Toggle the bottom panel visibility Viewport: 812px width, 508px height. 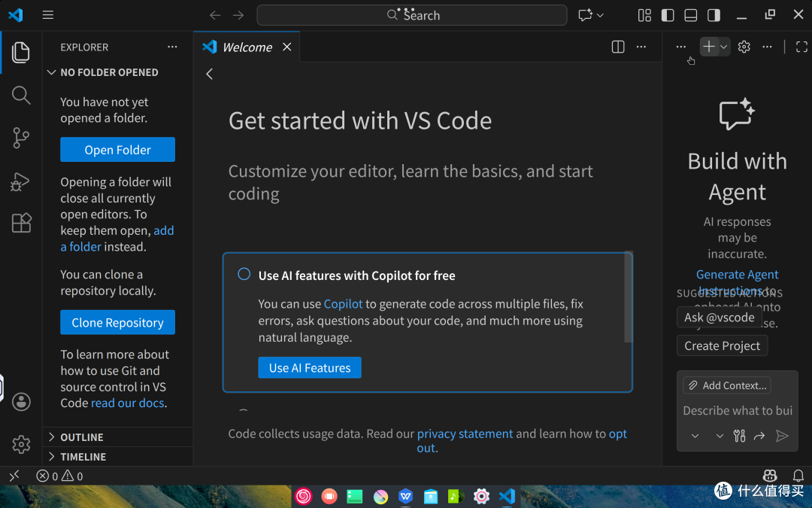pos(690,15)
